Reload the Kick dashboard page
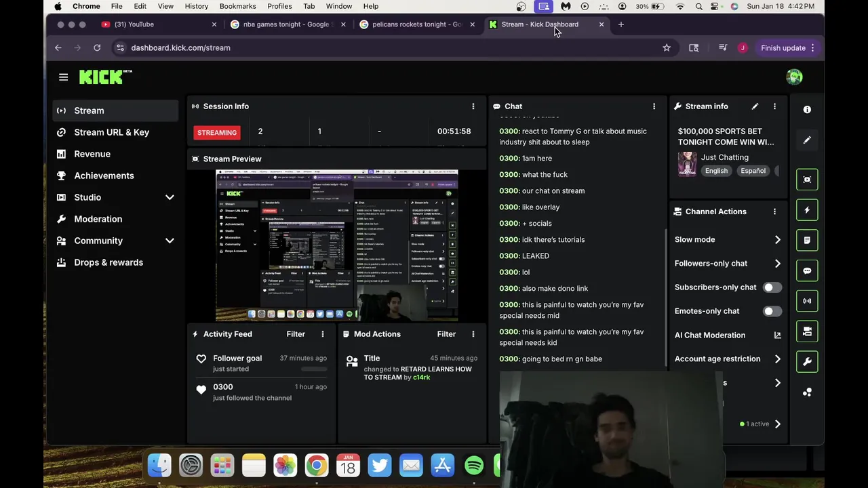This screenshot has width=868, height=488. coord(97,48)
